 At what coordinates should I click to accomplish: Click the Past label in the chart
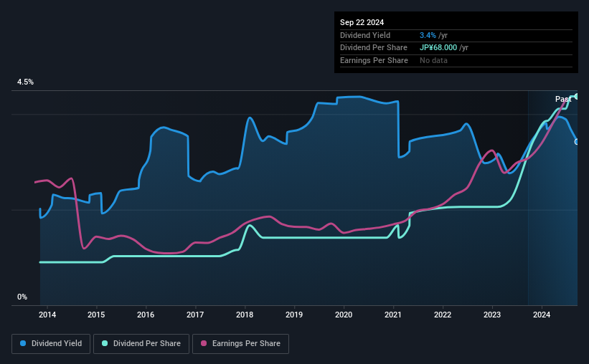(x=563, y=99)
